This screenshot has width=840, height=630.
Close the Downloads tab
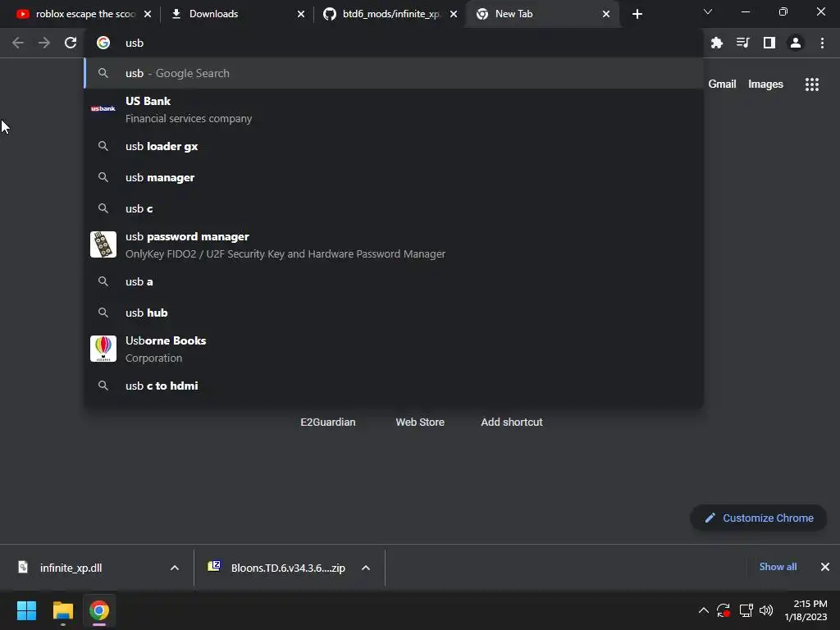(x=301, y=14)
